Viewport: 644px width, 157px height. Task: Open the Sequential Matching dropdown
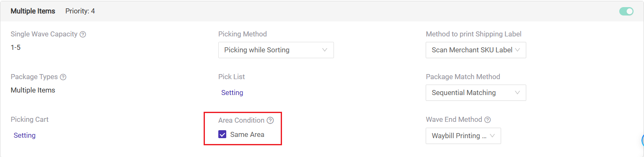[476, 93]
